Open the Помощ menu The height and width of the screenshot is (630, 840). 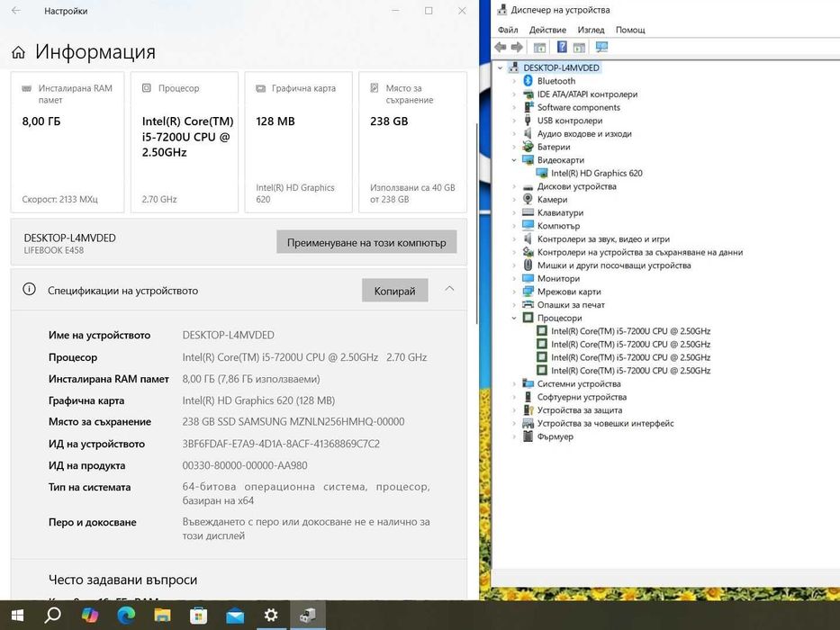coord(630,30)
